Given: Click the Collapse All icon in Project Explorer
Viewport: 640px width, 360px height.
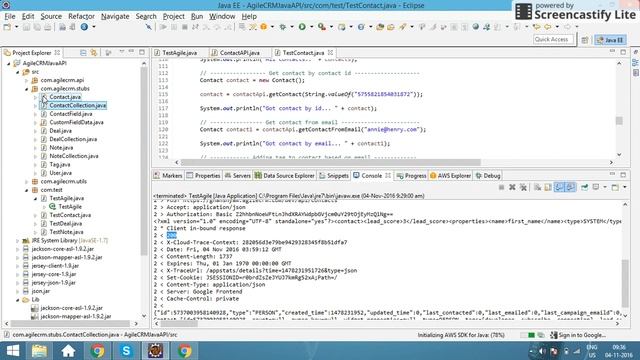Looking at the screenshot, I should pyautogui.click(x=83, y=53).
